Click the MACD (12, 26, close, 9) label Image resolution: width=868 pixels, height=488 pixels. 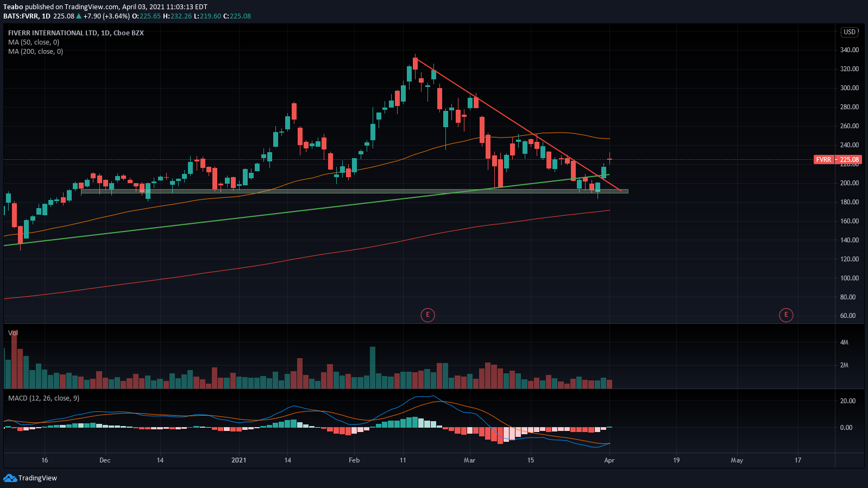coord(43,398)
